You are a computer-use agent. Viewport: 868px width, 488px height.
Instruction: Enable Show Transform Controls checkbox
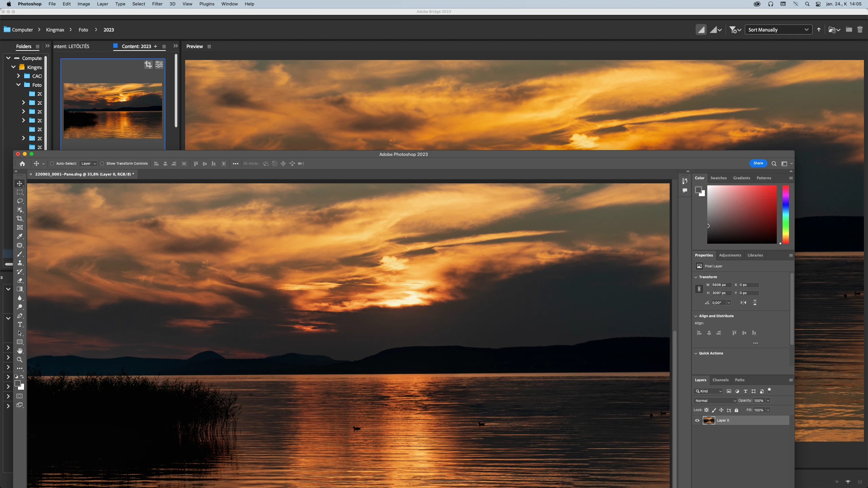tap(102, 164)
